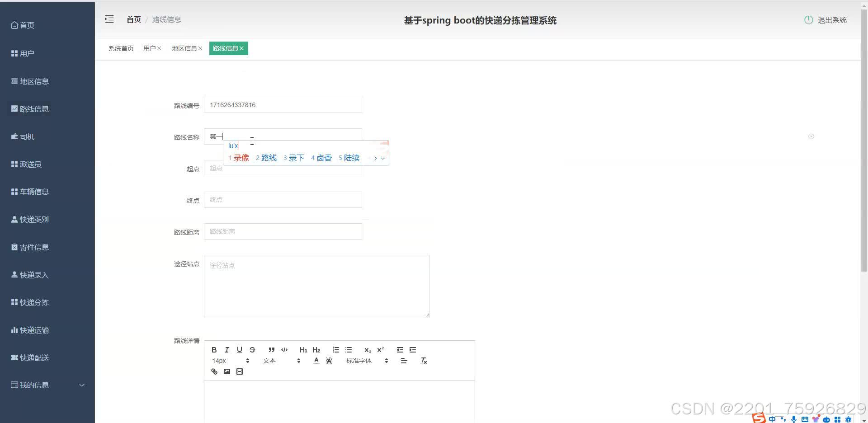Apply Heading 1 (H1) format
Viewport: 868px width, 423px height.
click(303, 350)
